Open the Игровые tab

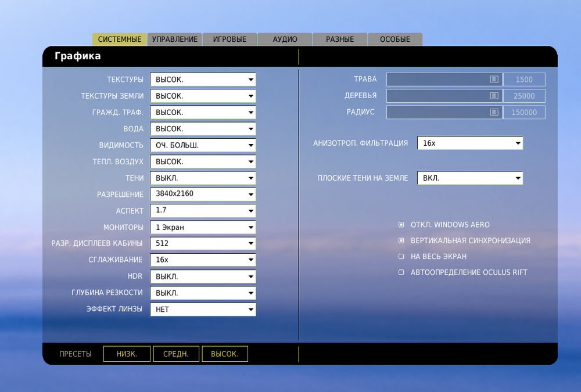(x=231, y=39)
